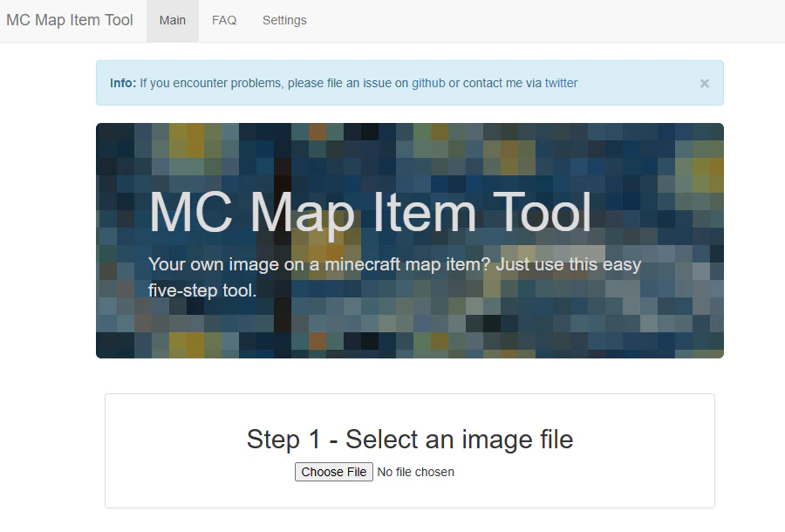Select the Main tab in navbar
Image resolution: width=785 pixels, height=532 pixels.
coord(173,20)
